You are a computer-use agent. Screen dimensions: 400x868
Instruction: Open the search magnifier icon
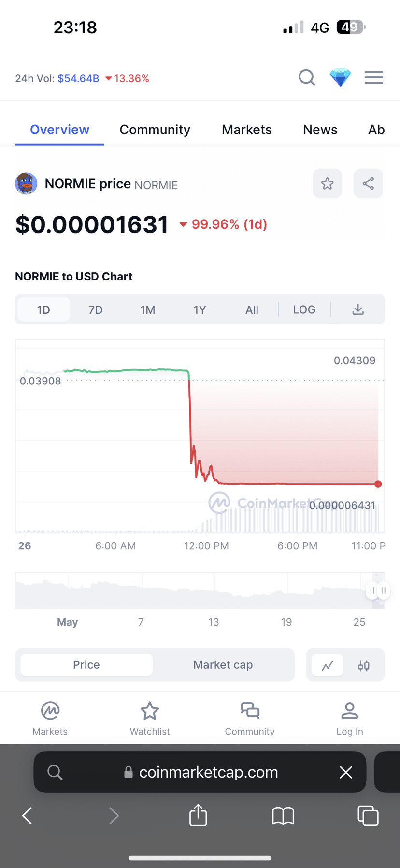tap(306, 77)
